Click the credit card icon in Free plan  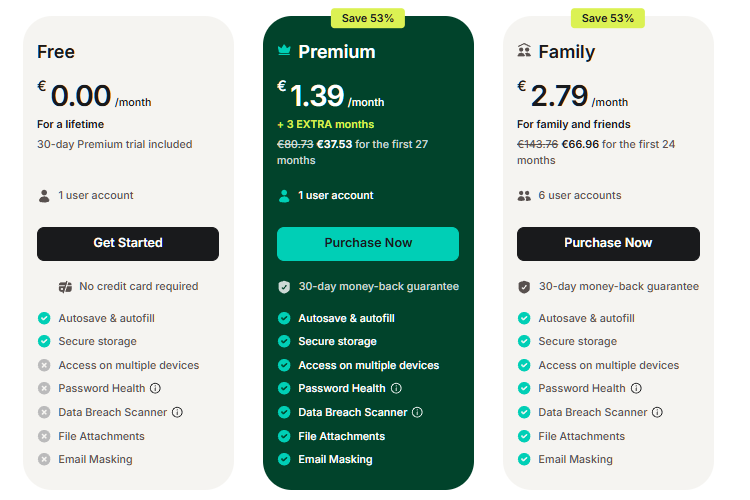tap(65, 287)
